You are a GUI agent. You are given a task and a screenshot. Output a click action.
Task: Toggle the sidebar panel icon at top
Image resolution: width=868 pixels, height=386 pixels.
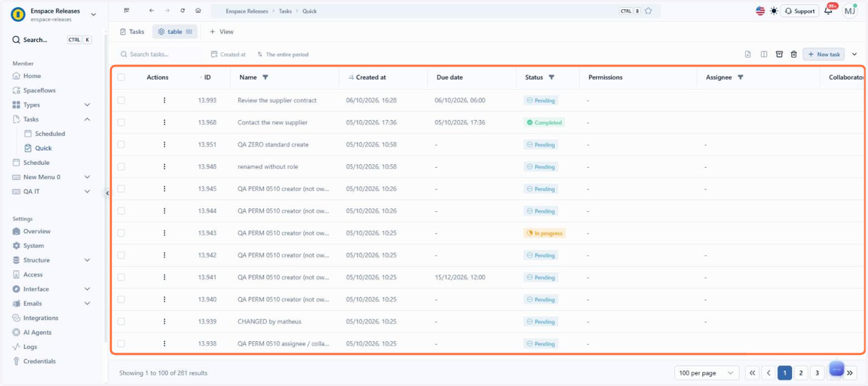127,11
